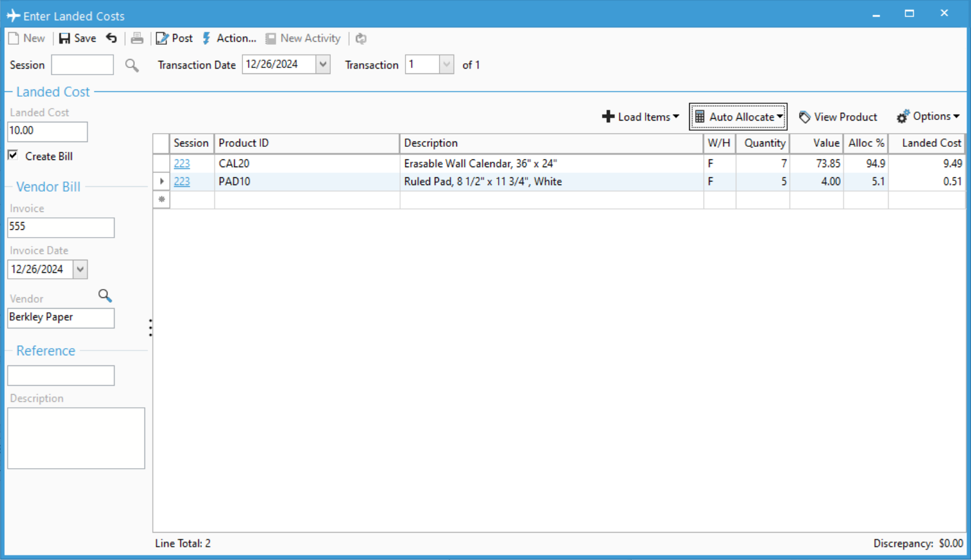Click the new row asterisk selector
971x560 pixels.
point(161,199)
